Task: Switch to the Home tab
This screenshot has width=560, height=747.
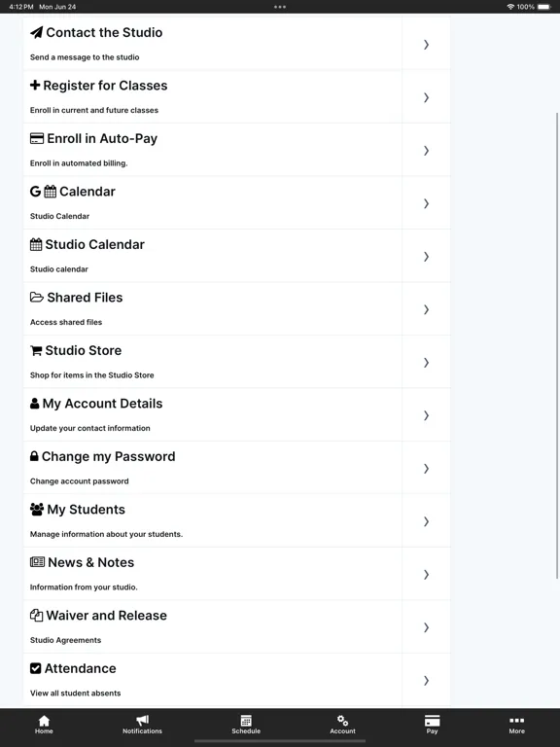Action: tap(44, 725)
